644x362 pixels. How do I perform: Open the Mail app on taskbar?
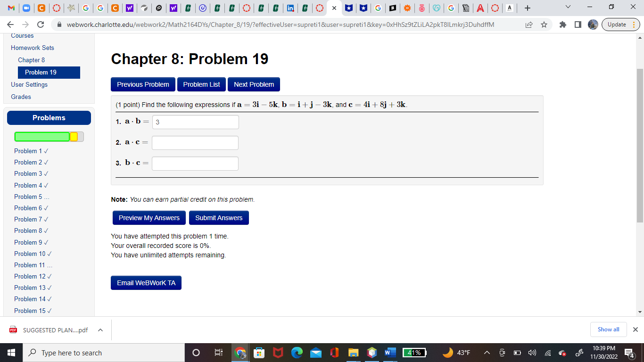coord(315,353)
